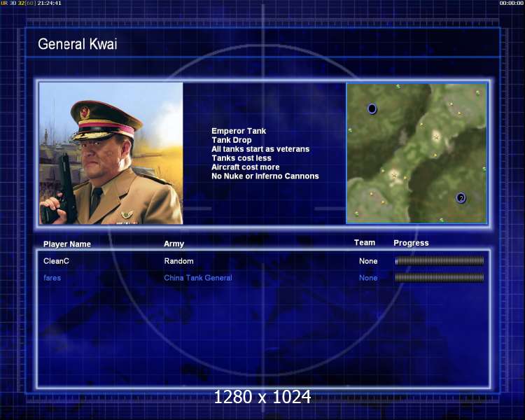
Task: Click the 'Player Name' column header
Action: tap(67, 244)
